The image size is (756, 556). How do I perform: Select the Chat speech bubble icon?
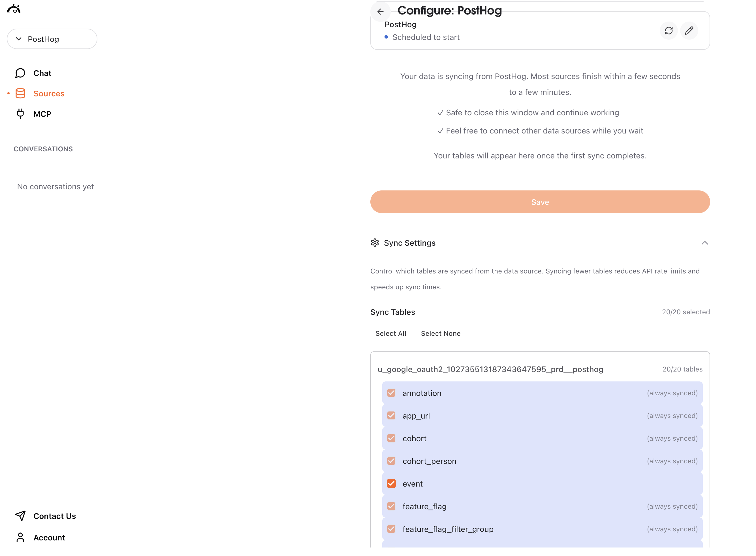click(20, 73)
